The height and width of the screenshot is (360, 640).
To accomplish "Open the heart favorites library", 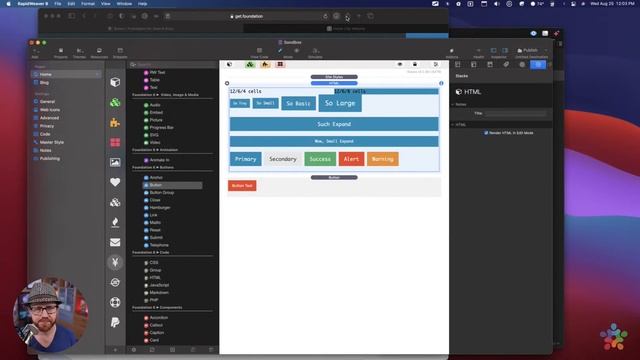I will coord(115,182).
